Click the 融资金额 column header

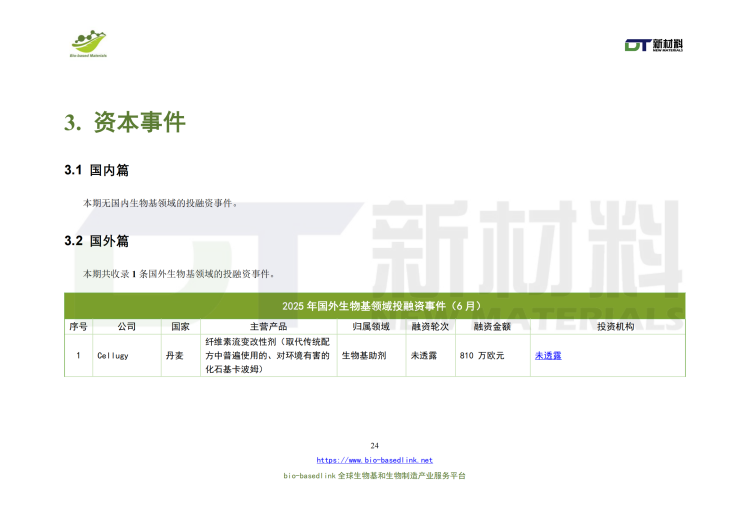[x=491, y=326]
